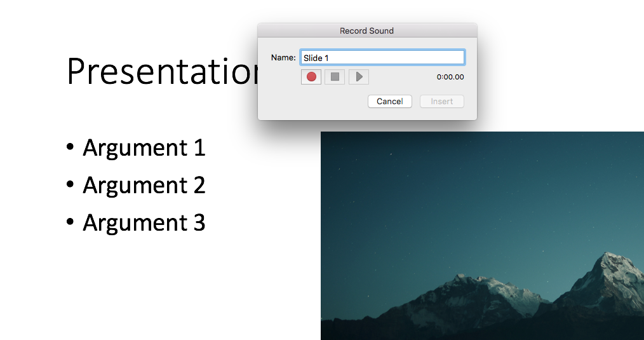Click the 0:00.00 recording timer

[450, 78]
